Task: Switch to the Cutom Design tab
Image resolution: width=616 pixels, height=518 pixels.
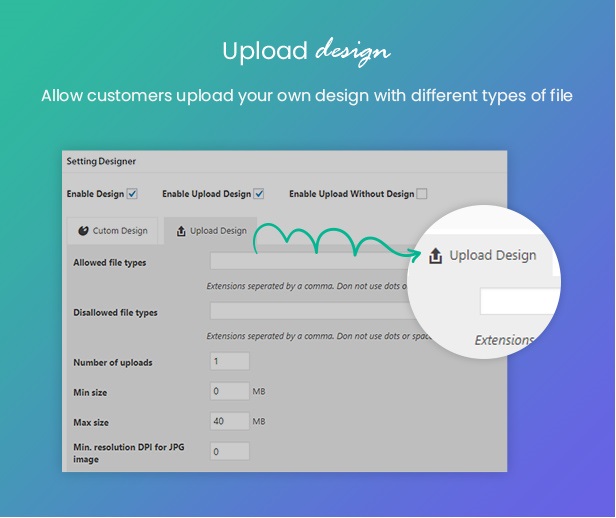Action: point(111,231)
